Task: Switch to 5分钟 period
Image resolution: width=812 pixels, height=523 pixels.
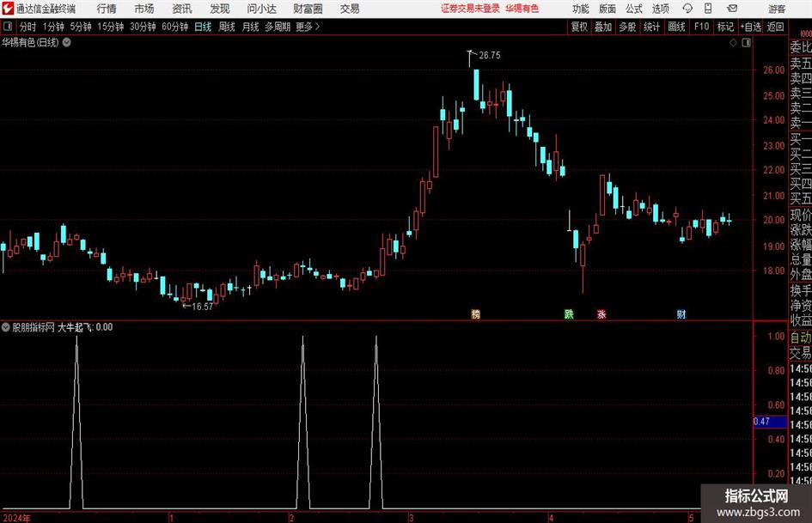Action: point(81,27)
